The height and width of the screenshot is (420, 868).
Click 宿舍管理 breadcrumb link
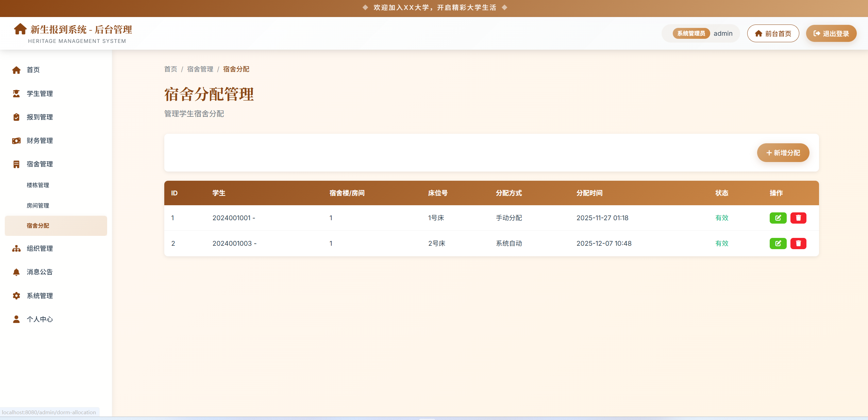[200, 69]
